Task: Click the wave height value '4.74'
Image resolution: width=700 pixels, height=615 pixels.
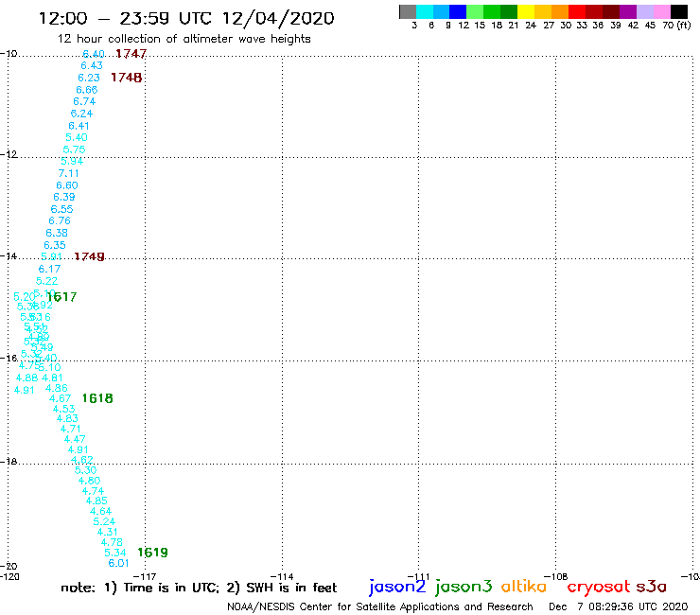Action: coord(93,491)
